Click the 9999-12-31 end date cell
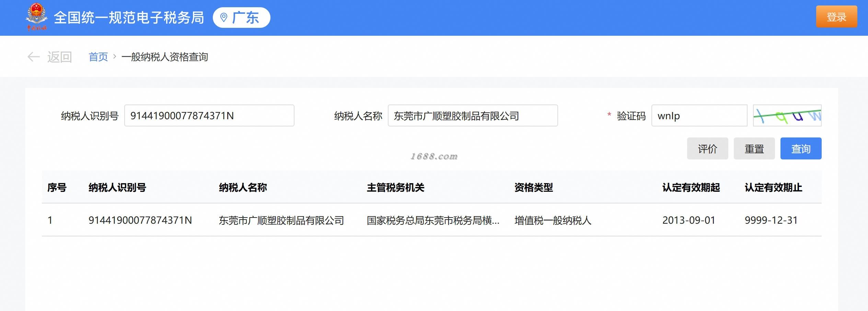 coord(771,220)
